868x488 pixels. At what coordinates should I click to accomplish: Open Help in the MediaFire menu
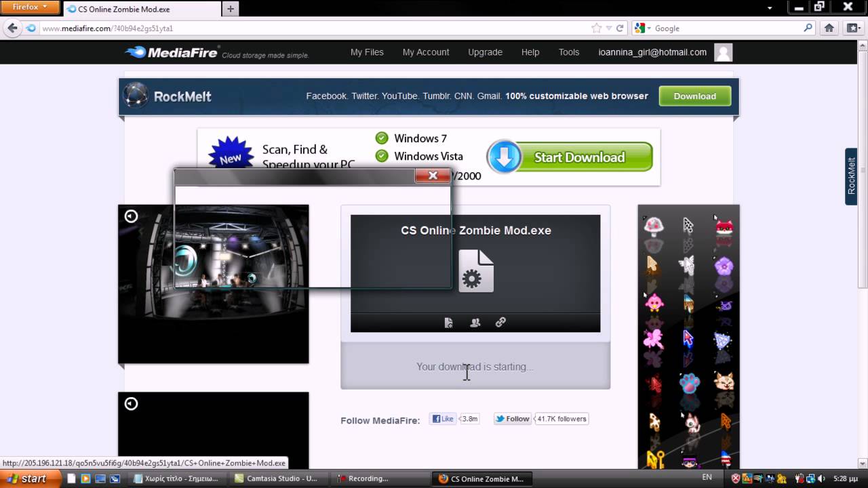tap(530, 52)
